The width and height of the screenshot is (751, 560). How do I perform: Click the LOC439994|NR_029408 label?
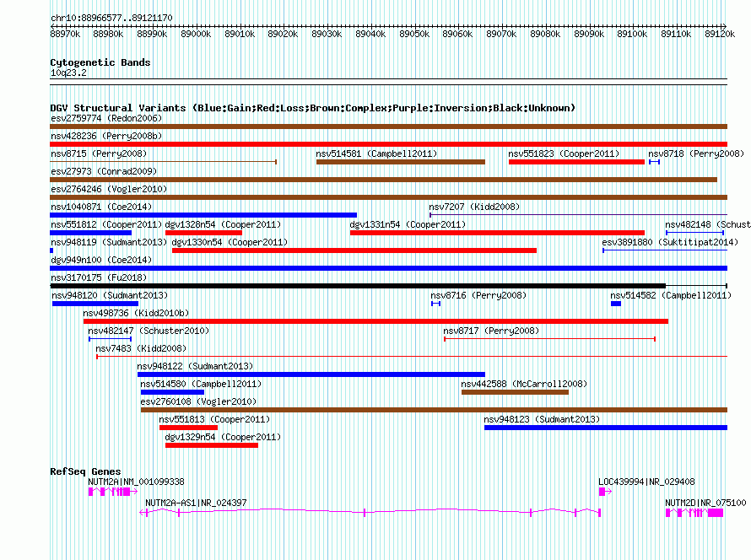(646, 482)
